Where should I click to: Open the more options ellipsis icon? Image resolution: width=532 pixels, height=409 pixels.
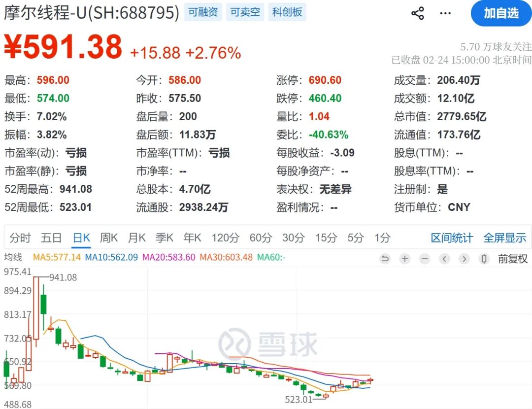[445, 13]
